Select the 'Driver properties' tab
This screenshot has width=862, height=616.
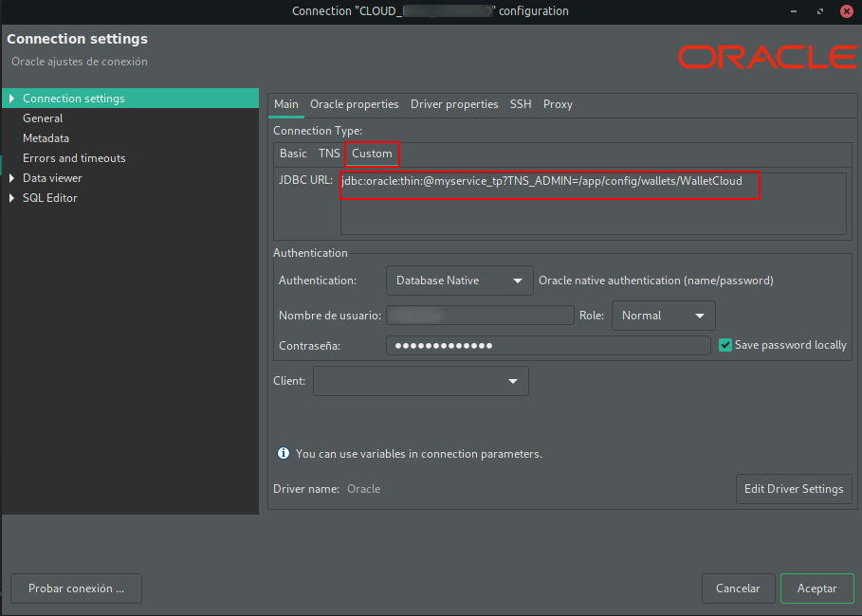pyautogui.click(x=454, y=104)
